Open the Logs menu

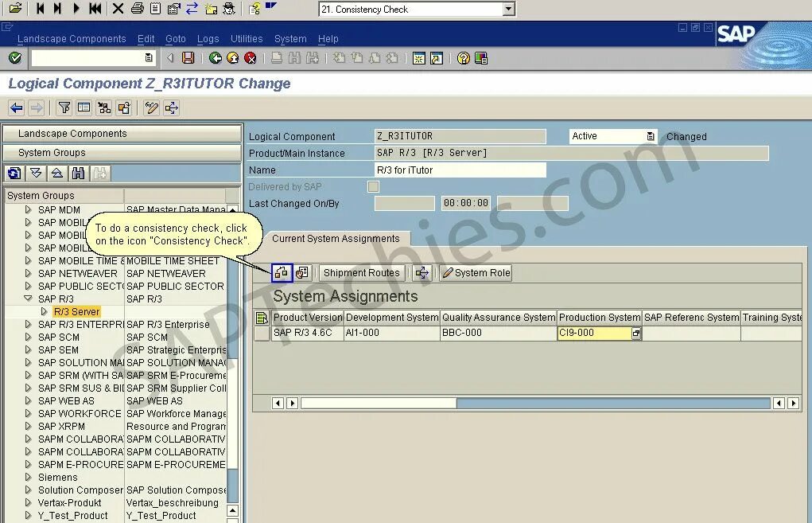coord(208,39)
